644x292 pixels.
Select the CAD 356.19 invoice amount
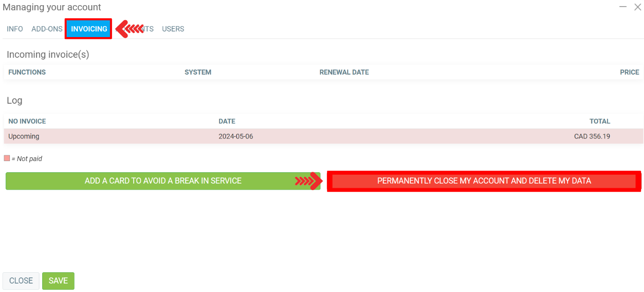592,137
